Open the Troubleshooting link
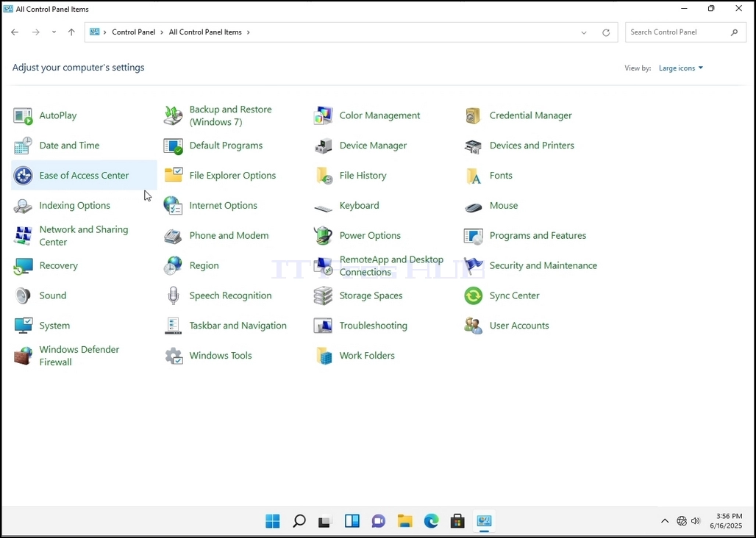756x538 pixels. pyautogui.click(x=373, y=326)
